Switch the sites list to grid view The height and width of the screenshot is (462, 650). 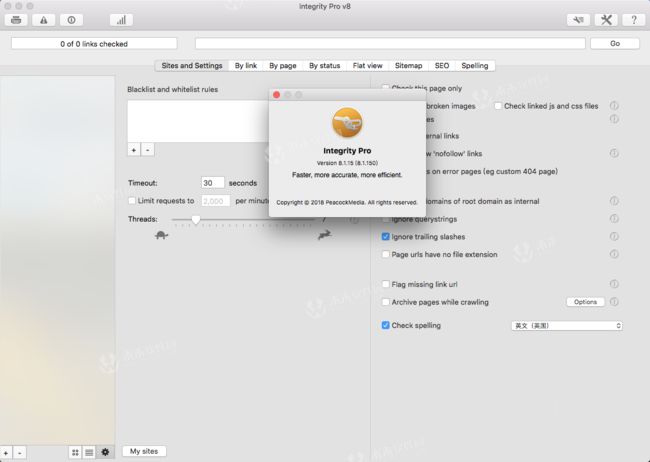75,452
